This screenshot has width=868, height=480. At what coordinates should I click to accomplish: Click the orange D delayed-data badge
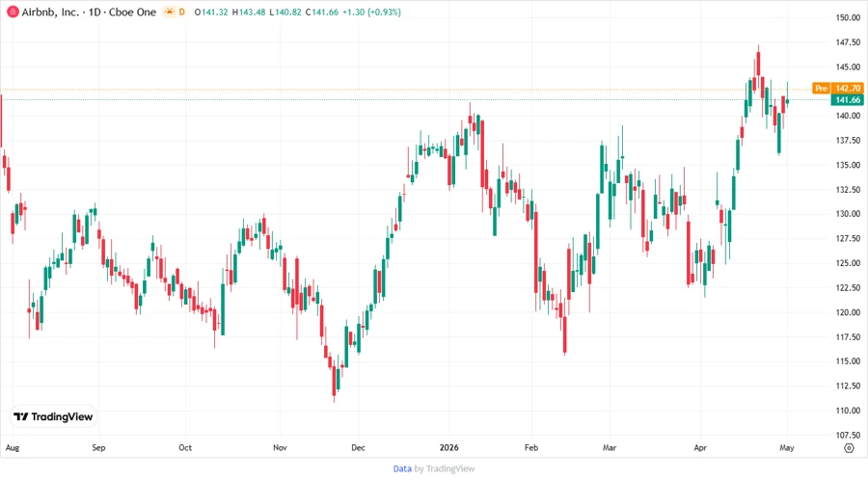pyautogui.click(x=181, y=12)
